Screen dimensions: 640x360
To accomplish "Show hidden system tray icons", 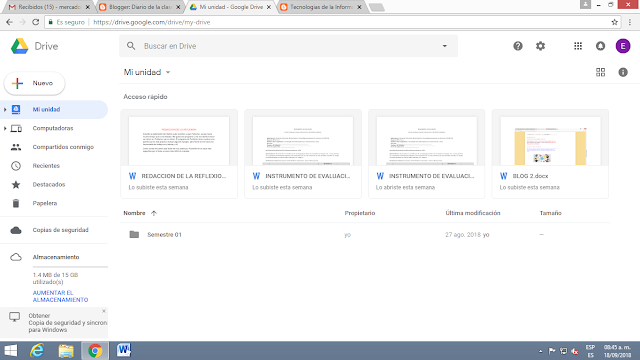I will click(x=540, y=351).
